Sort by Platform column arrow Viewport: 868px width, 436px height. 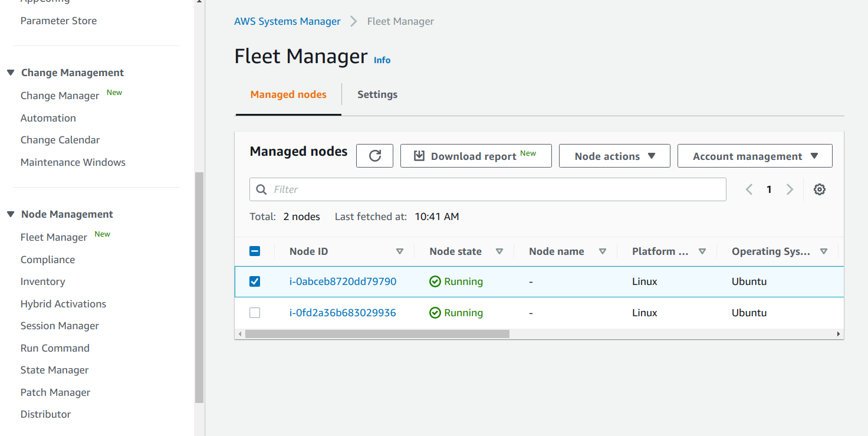tap(702, 251)
